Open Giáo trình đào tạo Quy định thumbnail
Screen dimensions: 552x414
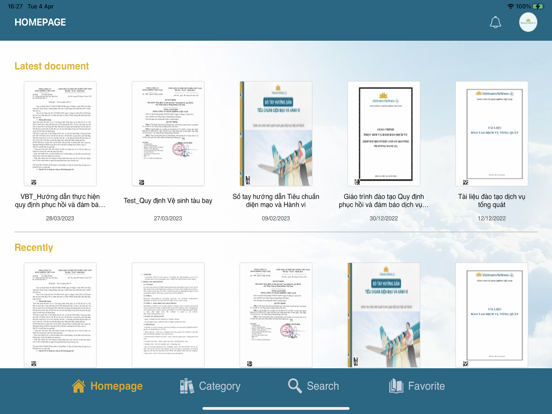[x=384, y=134]
